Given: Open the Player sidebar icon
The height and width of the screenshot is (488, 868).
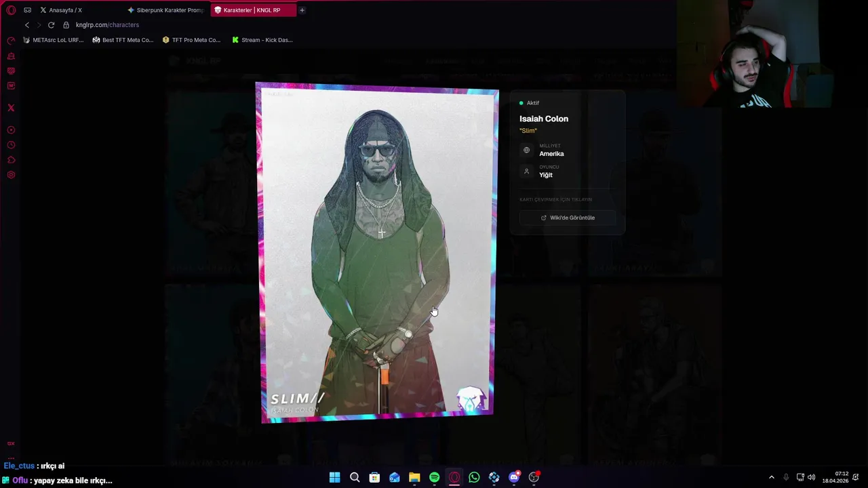Looking at the screenshot, I should point(11,130).
